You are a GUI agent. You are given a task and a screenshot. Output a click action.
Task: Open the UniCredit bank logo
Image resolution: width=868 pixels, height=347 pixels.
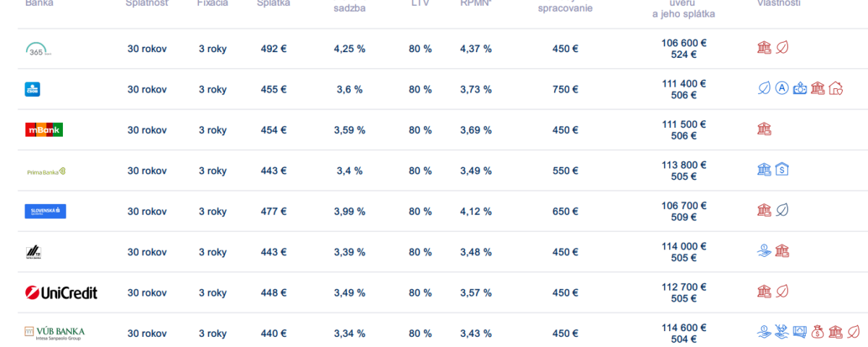[60, 293]
